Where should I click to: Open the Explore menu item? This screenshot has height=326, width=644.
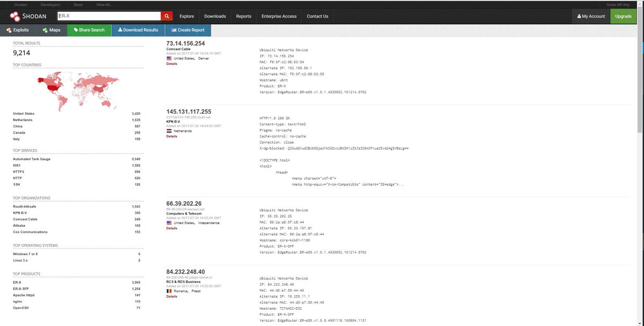[x=187, y=16]
